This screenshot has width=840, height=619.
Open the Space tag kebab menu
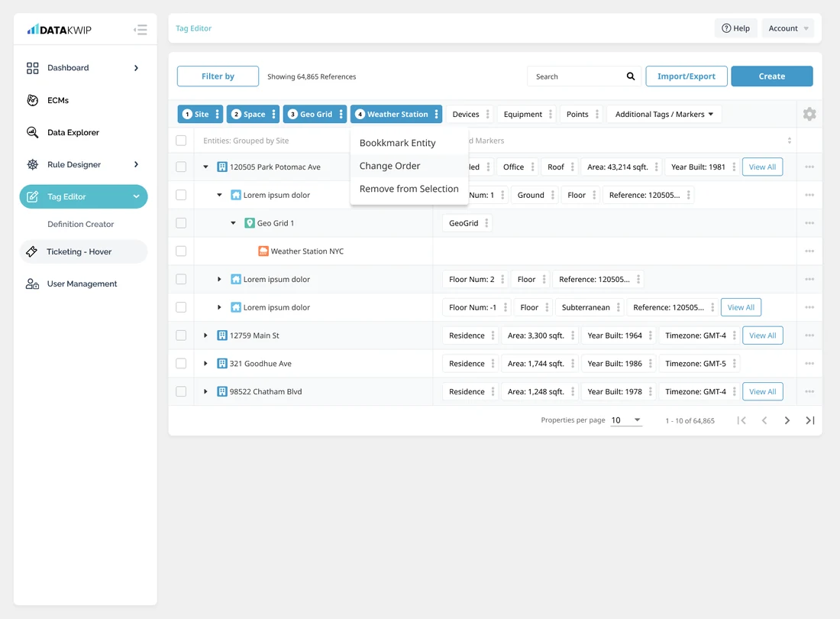[273, 114]
